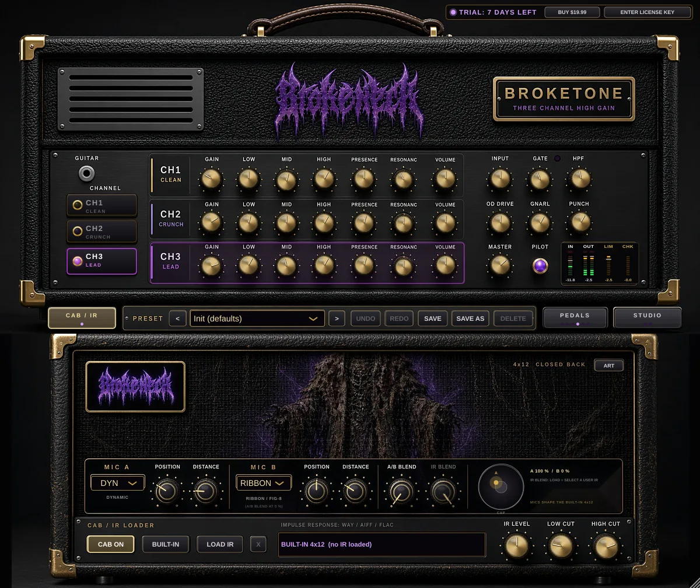This screenshot has height=588, width=700.
Task: Click the UNDO button
Action: pos(366,318)
